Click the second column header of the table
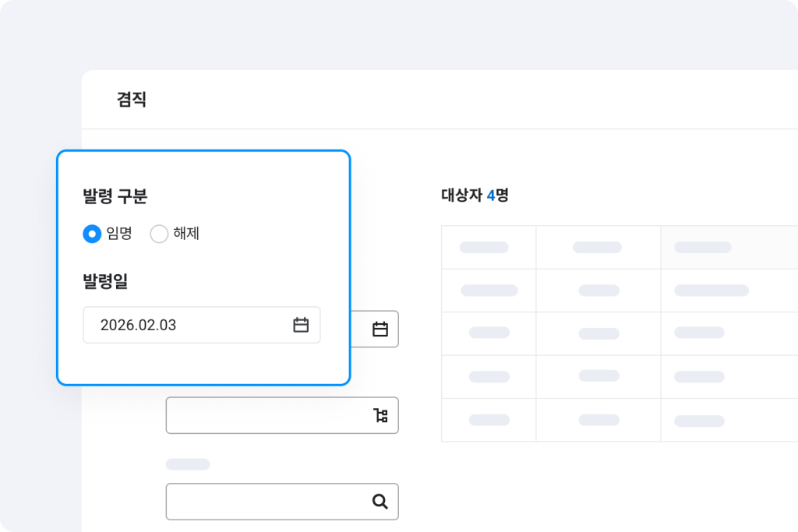Screen dimensions: 798x532 click(x=598, y=248)
